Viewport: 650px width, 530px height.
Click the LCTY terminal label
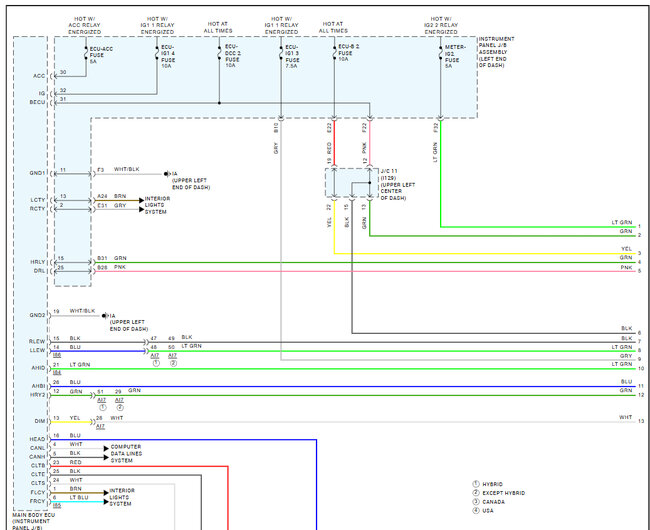pos(37,200)
